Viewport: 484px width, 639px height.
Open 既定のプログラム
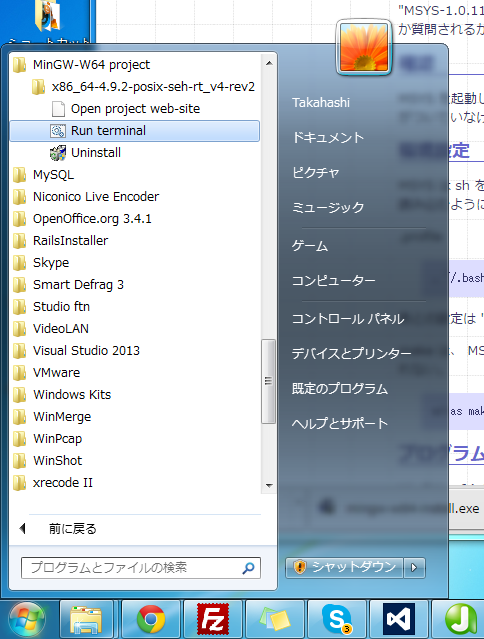click(340, 388)
